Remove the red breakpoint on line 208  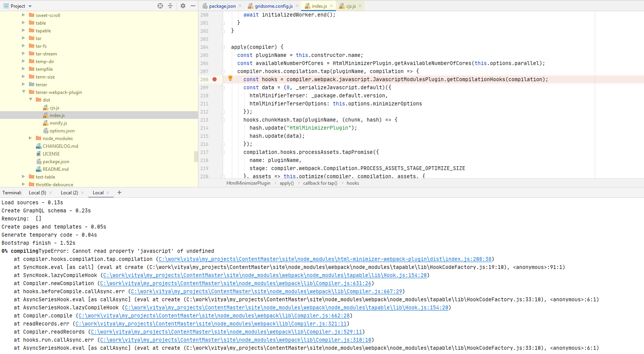(x=215, y=79)
